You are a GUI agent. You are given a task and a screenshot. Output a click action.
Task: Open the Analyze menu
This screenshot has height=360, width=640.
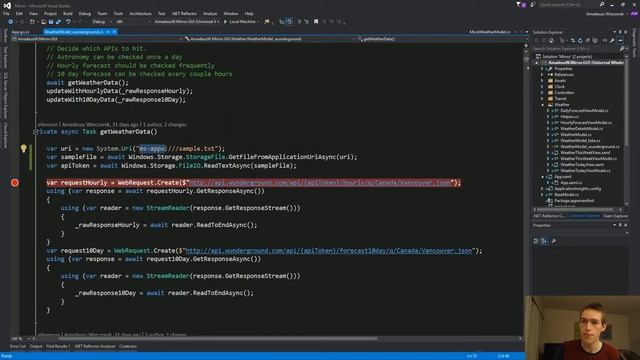pos(210,13)
